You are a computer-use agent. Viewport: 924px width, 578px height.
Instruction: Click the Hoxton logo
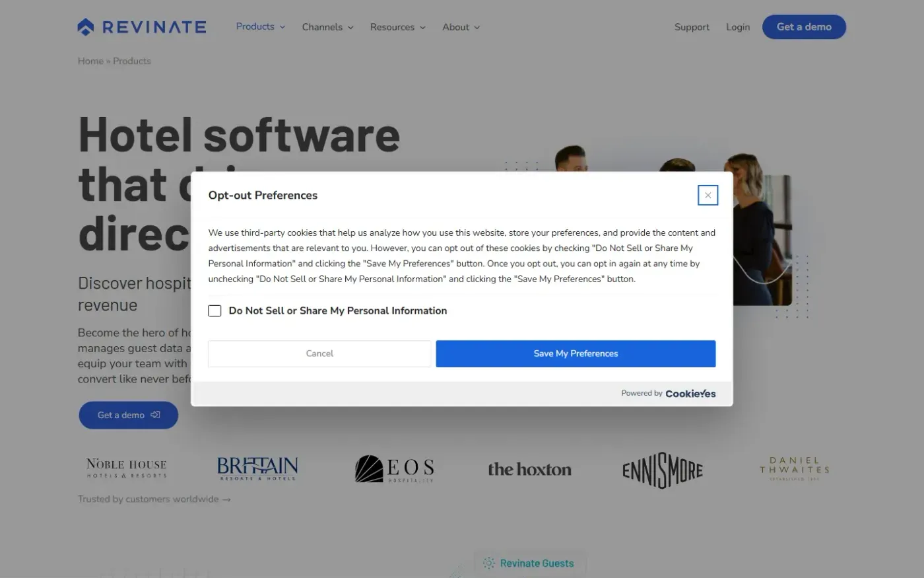[x=529, y=470]
